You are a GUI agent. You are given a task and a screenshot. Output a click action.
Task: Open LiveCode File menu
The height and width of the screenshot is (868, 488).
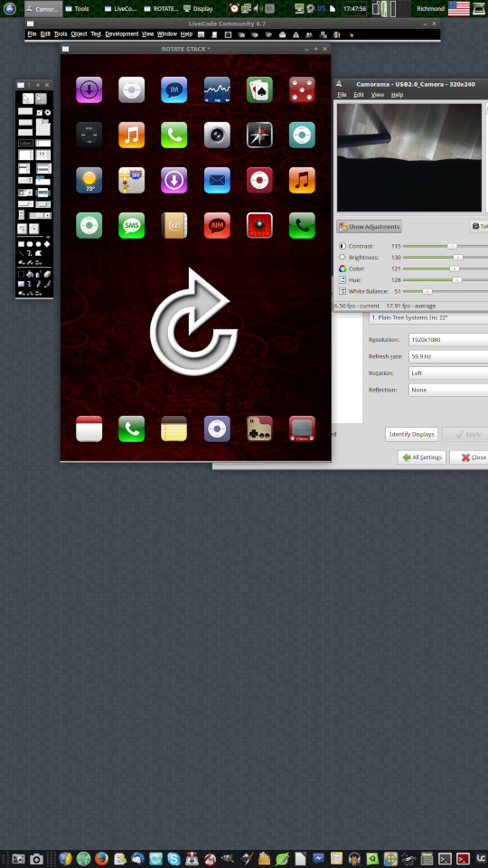[33, 34]
